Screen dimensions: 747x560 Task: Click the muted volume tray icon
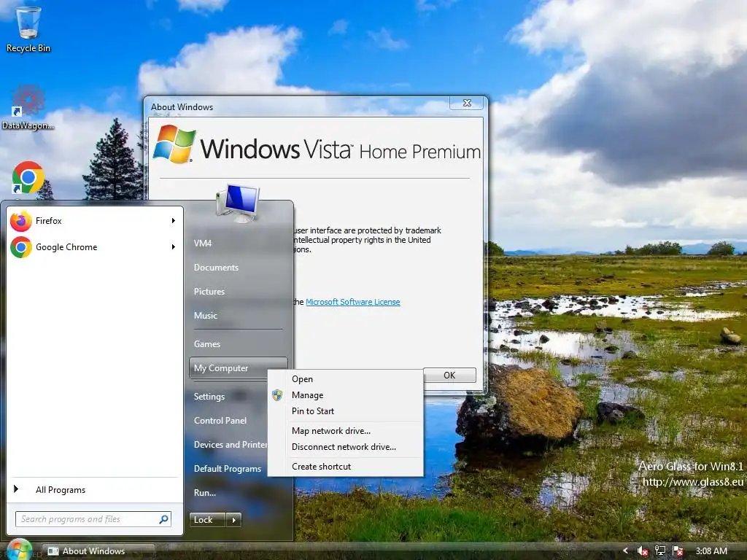pos(643,551)
